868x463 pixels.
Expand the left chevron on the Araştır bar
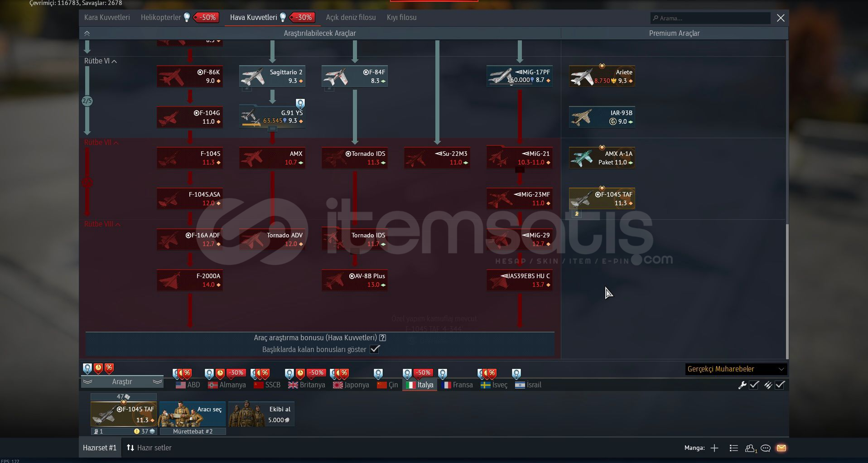pos(87,382)
